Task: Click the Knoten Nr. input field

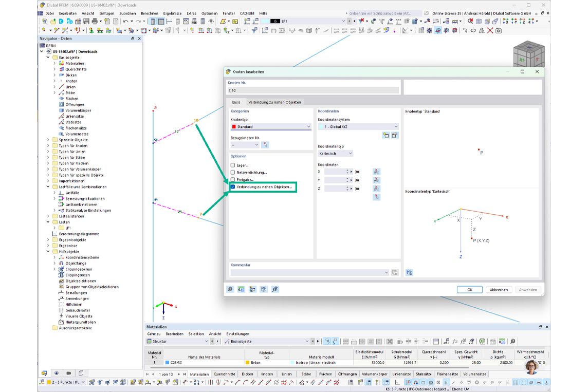Action: [314, 90]
